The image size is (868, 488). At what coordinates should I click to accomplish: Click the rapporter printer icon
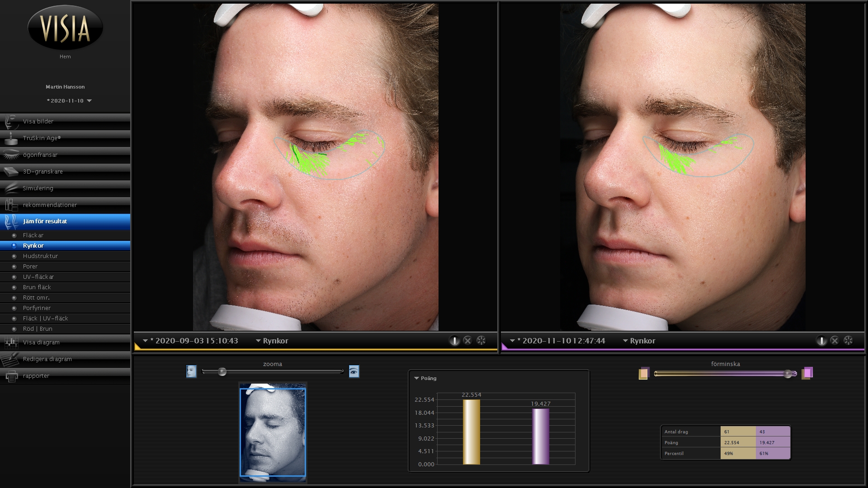point(11,376)
